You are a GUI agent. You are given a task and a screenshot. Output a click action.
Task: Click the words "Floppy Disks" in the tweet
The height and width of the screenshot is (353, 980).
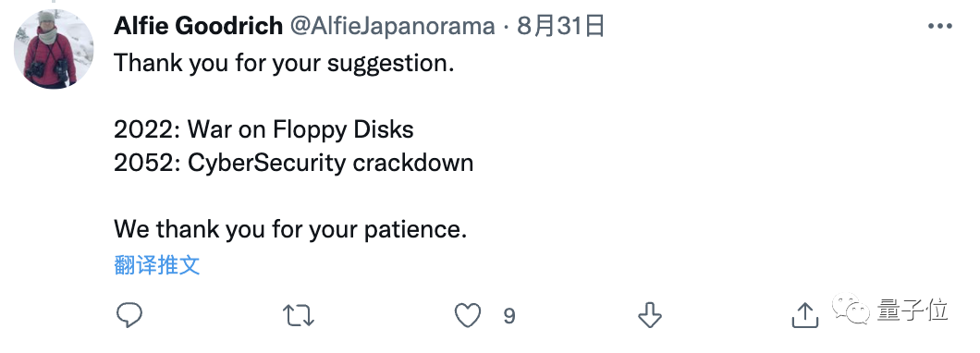(x=344, y=130)
